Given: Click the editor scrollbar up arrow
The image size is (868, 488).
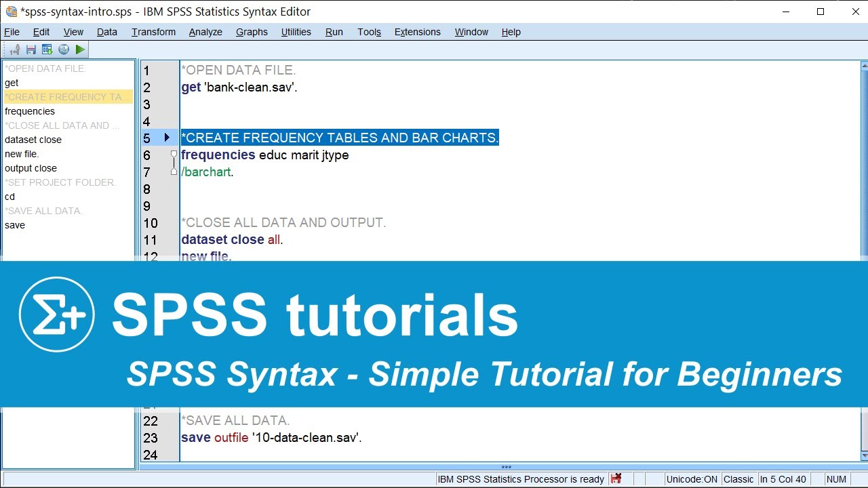Looking at the screenshot, I should [x=864, y=66].
